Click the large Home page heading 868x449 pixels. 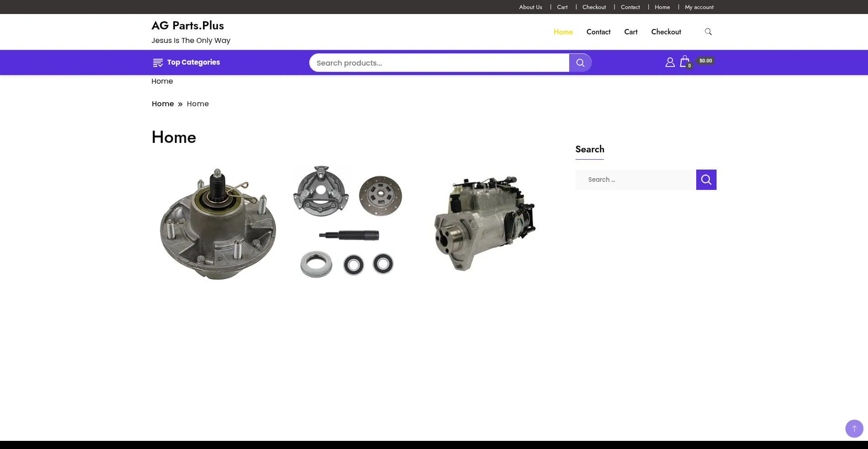[x=174, y=137]
